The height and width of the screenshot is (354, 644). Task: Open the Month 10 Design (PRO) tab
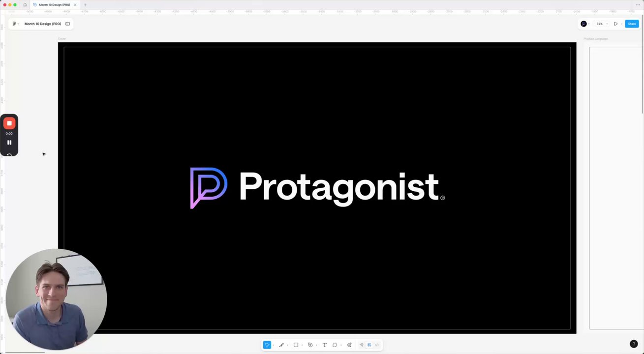point(54,5)
